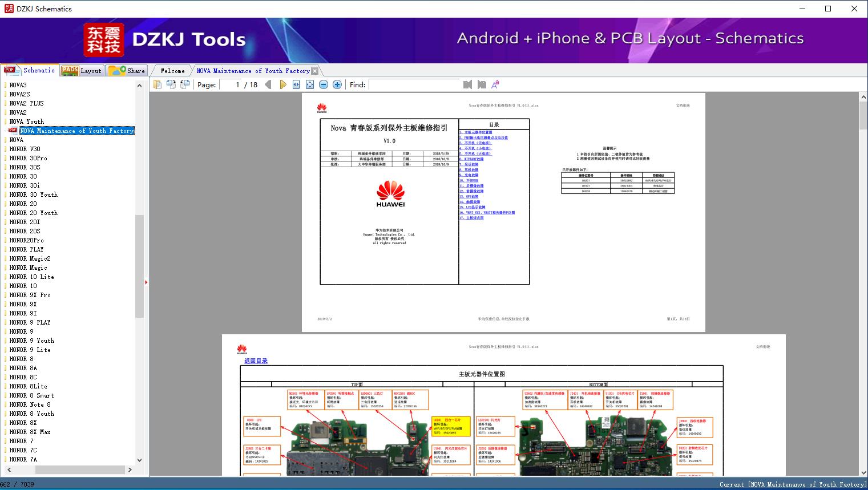Image resolution: width=868 pixels, height=490 pixels.
Task: Click the tree horizontal scroll right arrow
Action: coord(130,469)
